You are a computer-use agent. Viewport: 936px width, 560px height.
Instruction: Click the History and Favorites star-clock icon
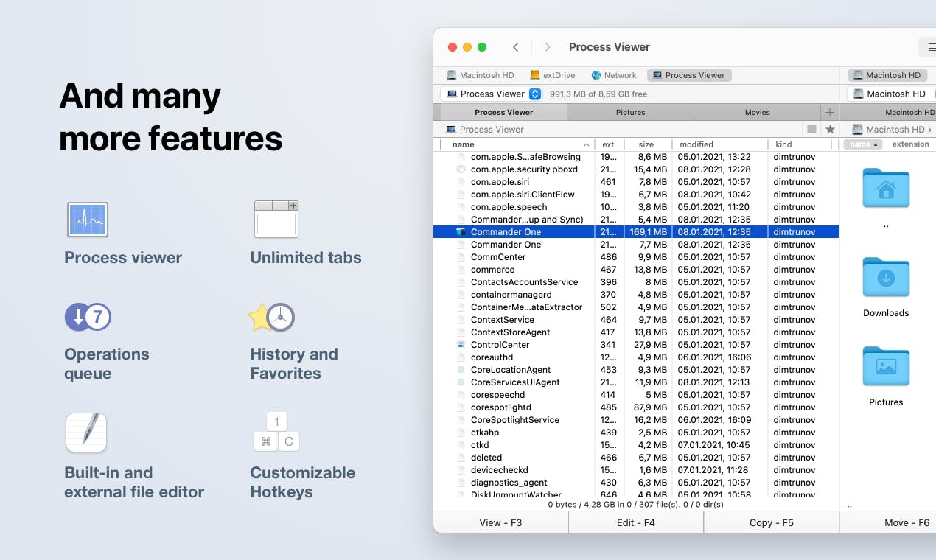click(x=271, y=318)
